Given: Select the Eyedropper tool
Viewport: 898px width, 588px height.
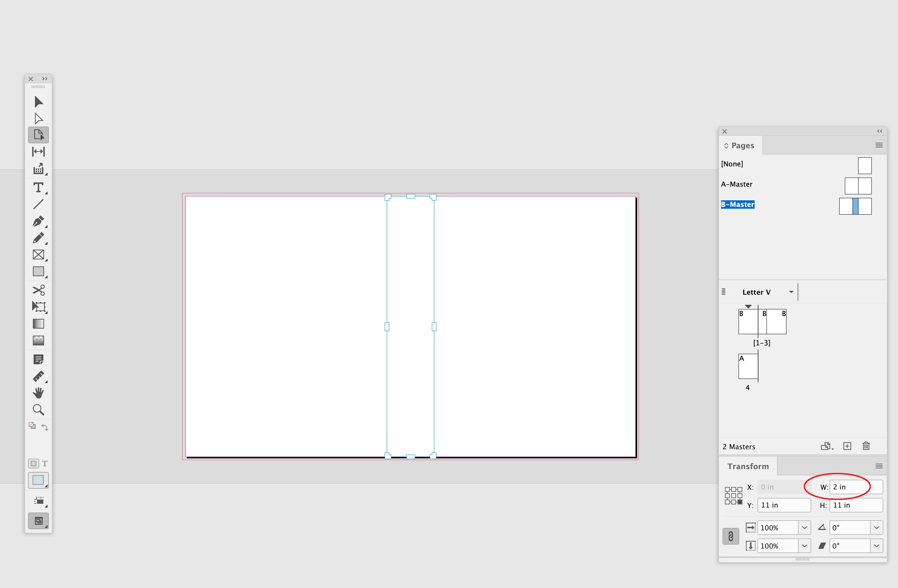Looking at the screenshot, I should [x=38, y=376].
